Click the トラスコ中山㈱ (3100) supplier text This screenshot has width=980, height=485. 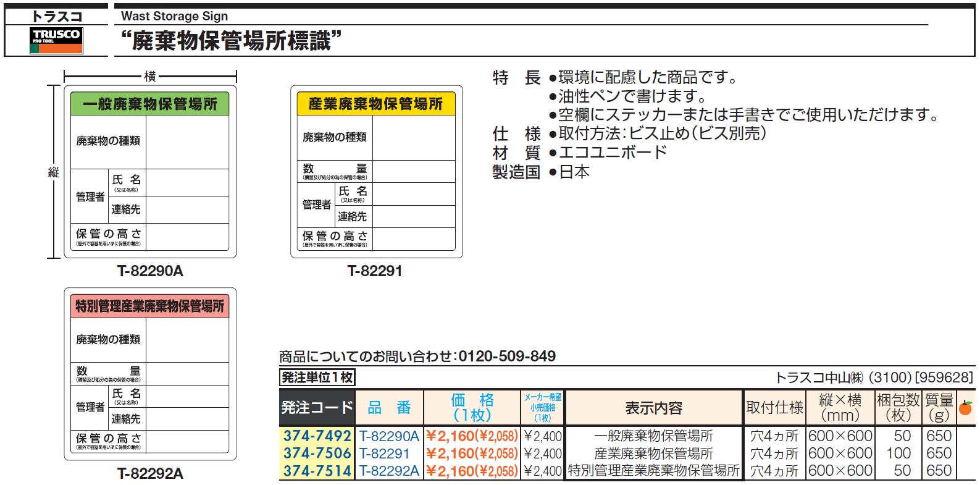click(844, 377)
